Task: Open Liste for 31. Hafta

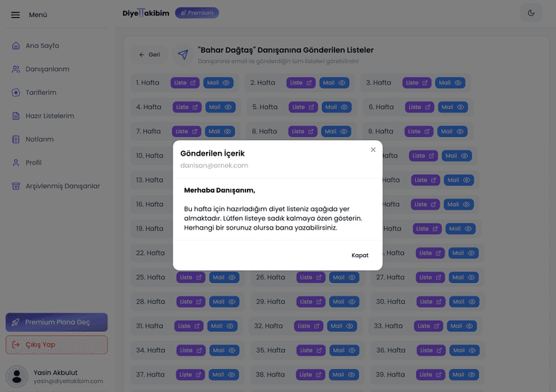Action: pos(188,326)
